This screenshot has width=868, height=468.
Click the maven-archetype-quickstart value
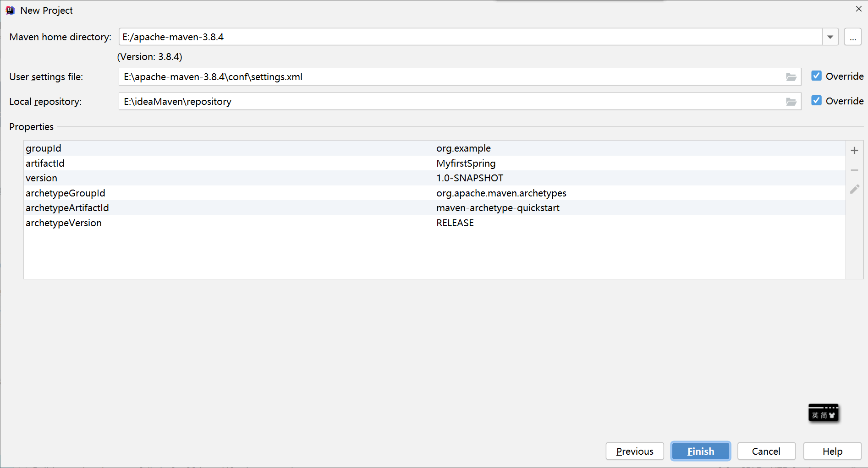(x=498, y=208)
